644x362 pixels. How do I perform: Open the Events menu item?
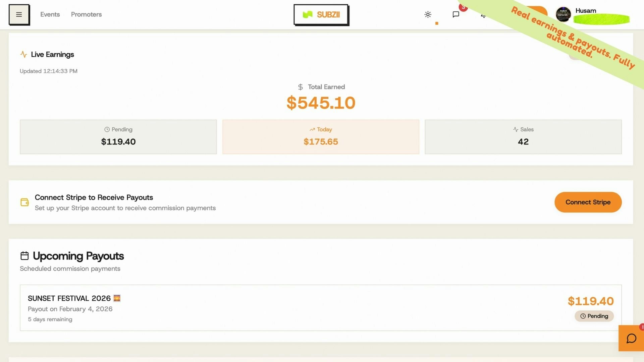tap(50, 14)
